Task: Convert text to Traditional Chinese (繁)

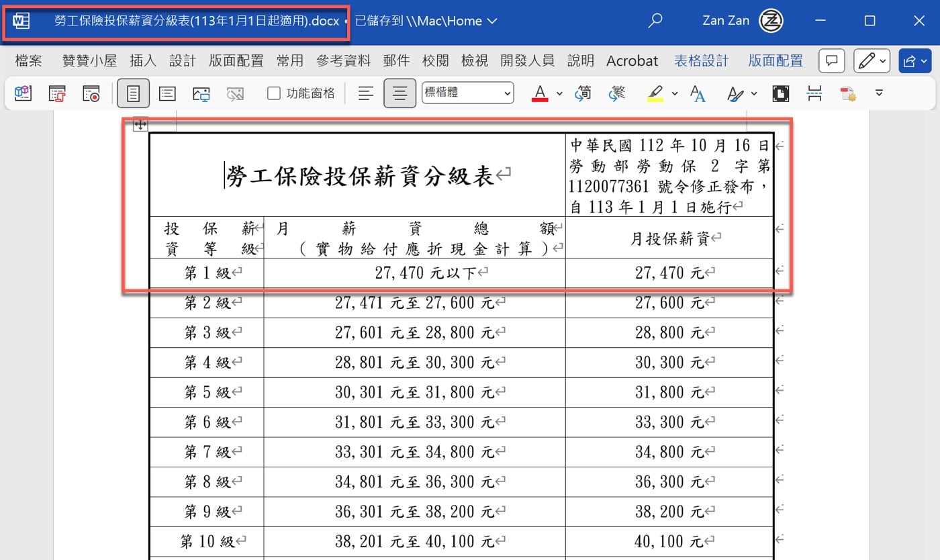Action: tap(616, 93)
